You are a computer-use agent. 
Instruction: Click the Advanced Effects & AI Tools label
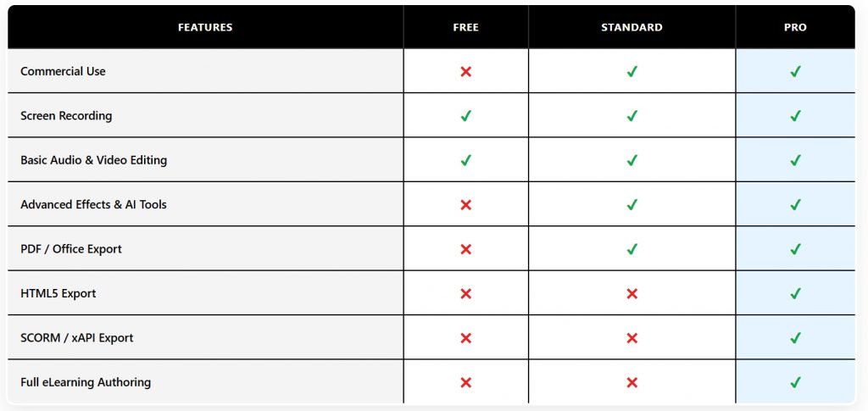pyautogui.click(x=93, y=205)
